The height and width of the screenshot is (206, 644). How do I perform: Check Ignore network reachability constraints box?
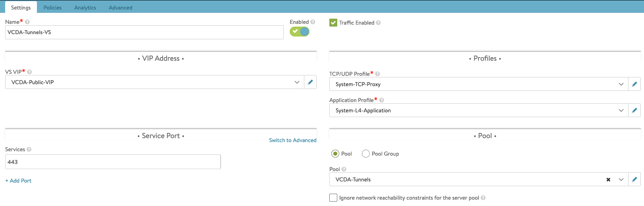click(333, 198)
